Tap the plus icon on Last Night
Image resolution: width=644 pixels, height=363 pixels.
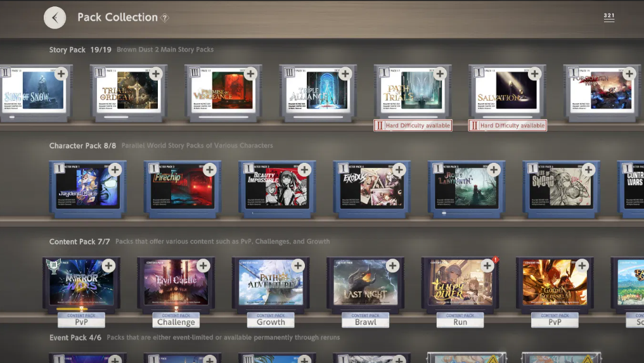[392, 265]
